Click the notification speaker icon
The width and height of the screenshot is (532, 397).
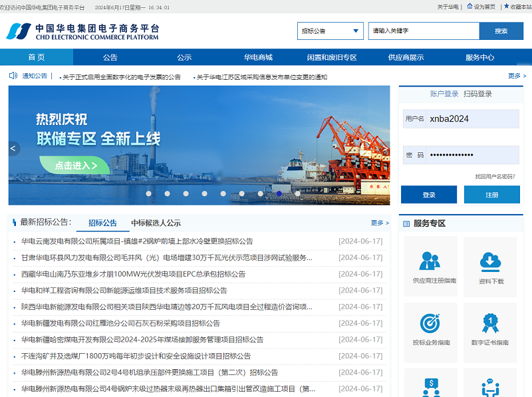(x=13, y=76)
